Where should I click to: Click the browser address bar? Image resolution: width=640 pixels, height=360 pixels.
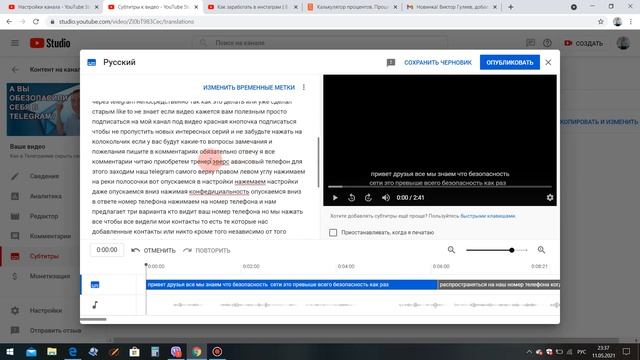[322, 22]
